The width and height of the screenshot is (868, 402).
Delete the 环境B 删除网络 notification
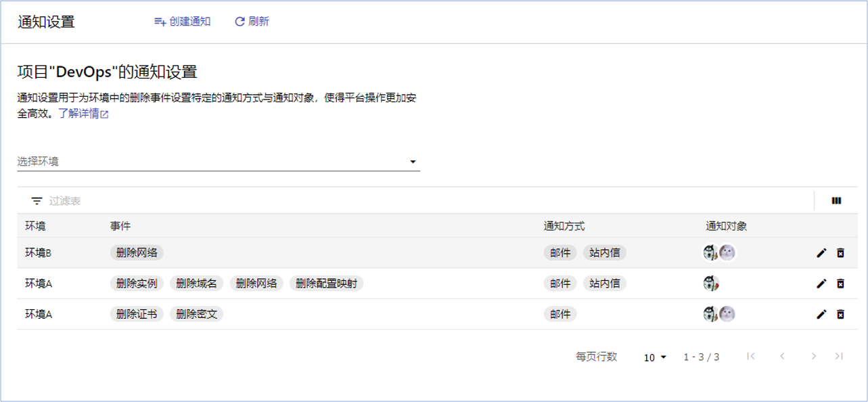(840, 253)
